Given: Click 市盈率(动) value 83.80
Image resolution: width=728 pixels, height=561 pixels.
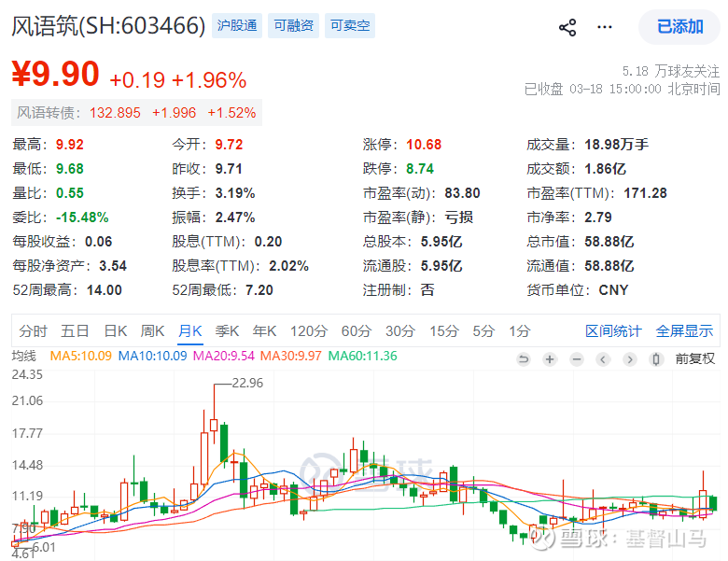Looking at the screenshot, I should pos(462,192).
